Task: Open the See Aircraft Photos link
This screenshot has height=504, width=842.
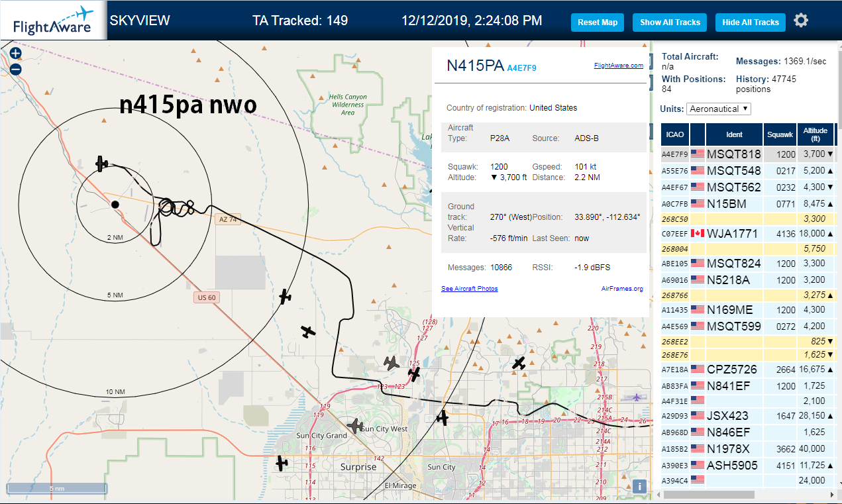Action: pyautogui.click(x=469, y=289)
